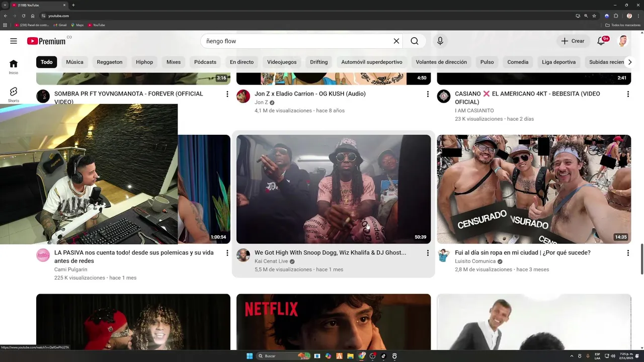Select the Drifting filter chip

pyautogui.click(x=319, y=62)
